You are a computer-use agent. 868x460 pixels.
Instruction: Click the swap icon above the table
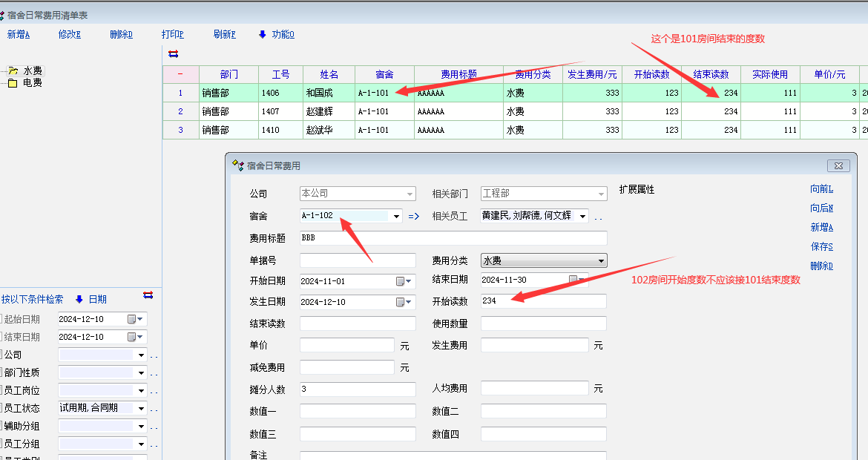(x=173, y=53)
